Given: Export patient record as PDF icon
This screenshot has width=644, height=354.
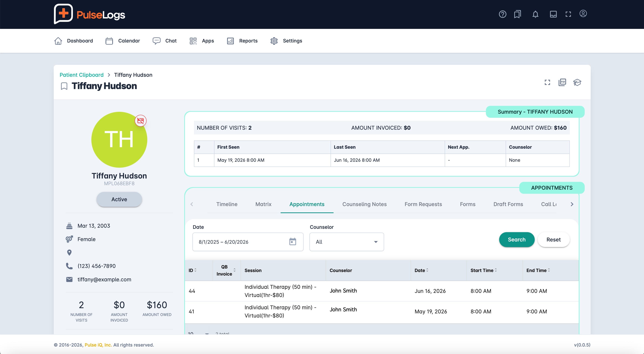Looking at the screenshot, I should click(x=562, y=82).
